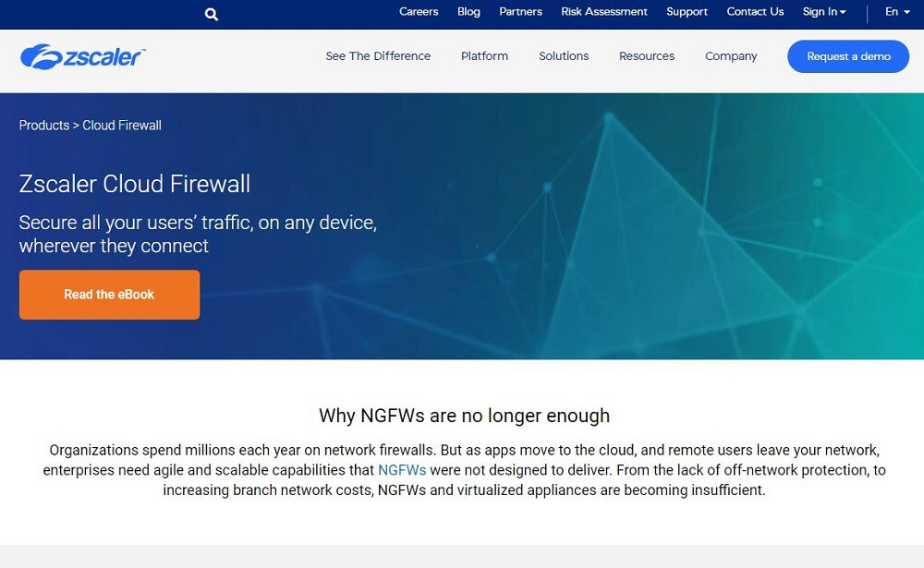Open the Resources menu

click(646, 56)
